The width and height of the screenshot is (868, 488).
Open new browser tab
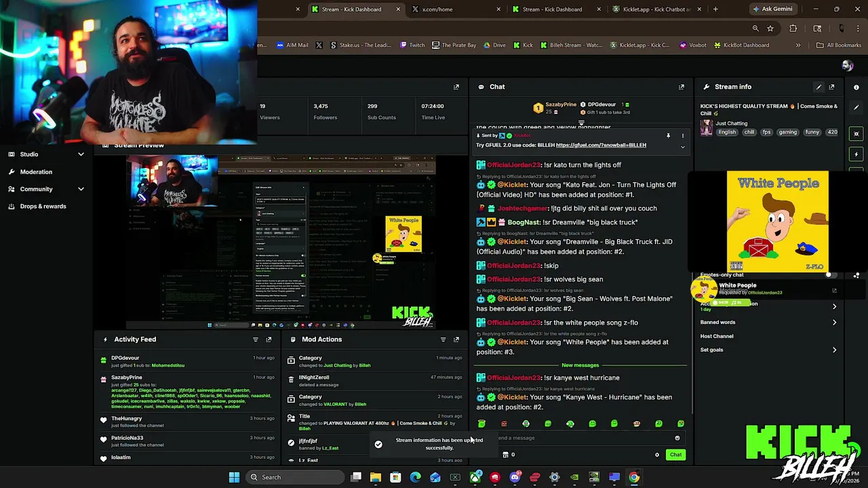pyautogui.click(x=715, y=9)
